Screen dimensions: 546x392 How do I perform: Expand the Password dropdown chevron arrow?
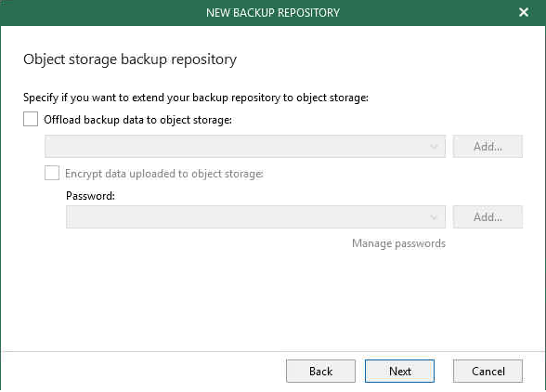coord(434,217)
